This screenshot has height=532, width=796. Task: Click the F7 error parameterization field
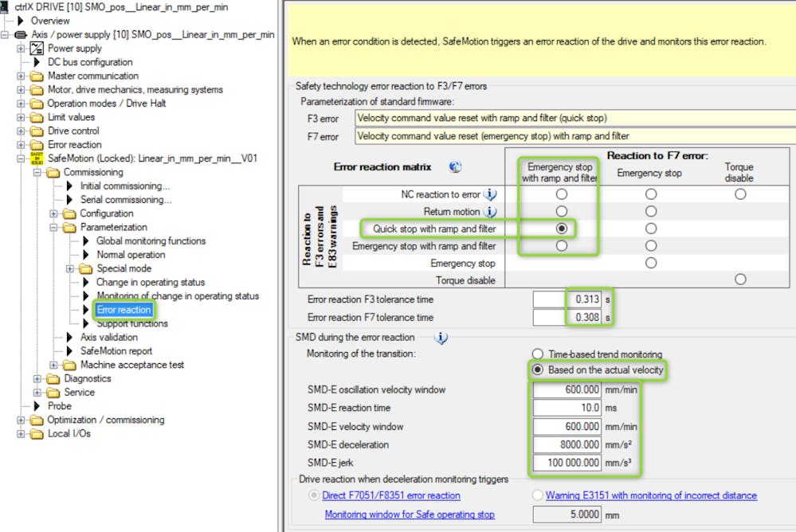pos(575,136)
